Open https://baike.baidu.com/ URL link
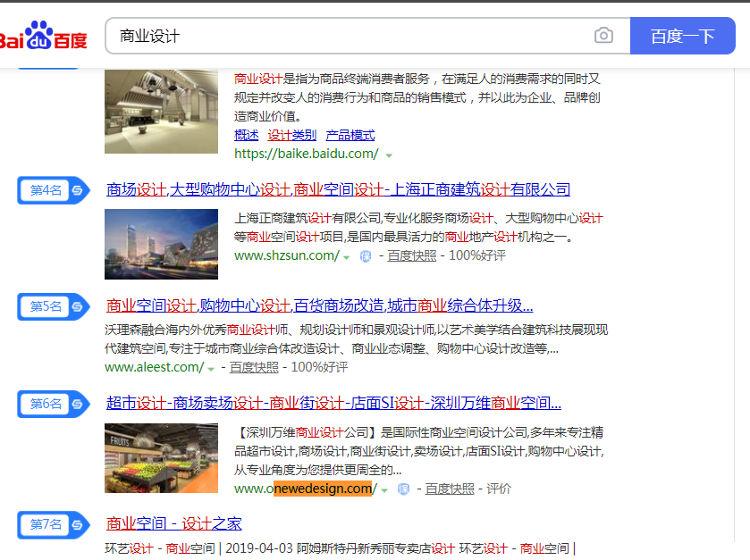This screenshot has height=560, width=750. pos(306,154)
